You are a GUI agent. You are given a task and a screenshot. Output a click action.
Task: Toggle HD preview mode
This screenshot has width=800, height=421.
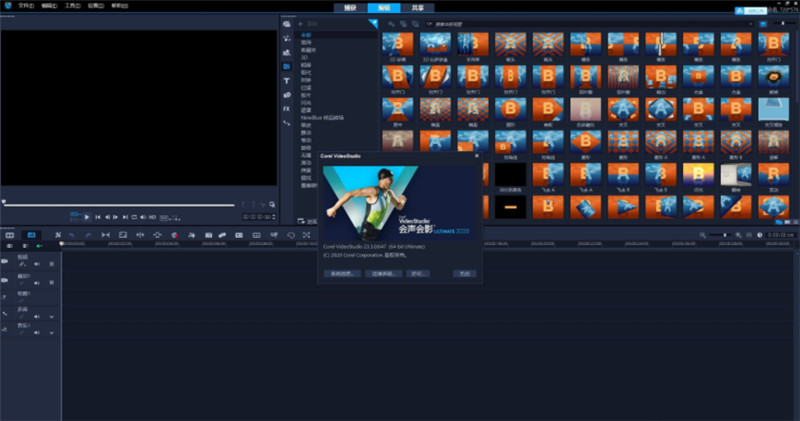[152, 217]
